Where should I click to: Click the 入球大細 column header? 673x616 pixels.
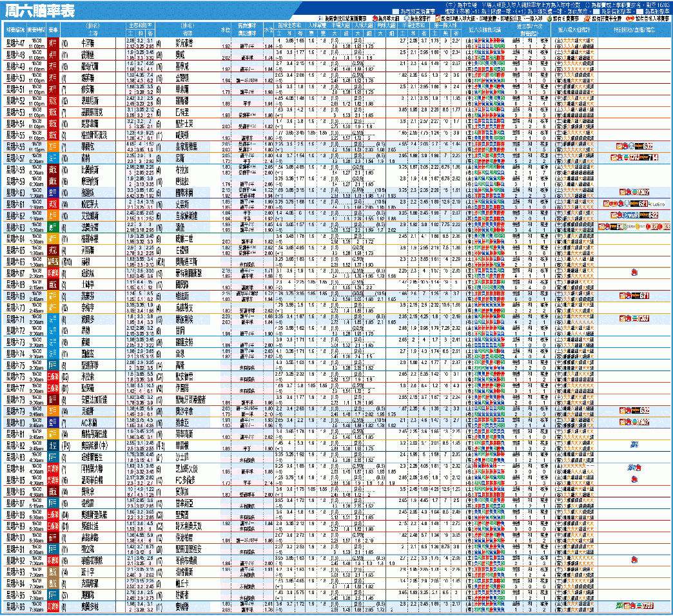363,26
